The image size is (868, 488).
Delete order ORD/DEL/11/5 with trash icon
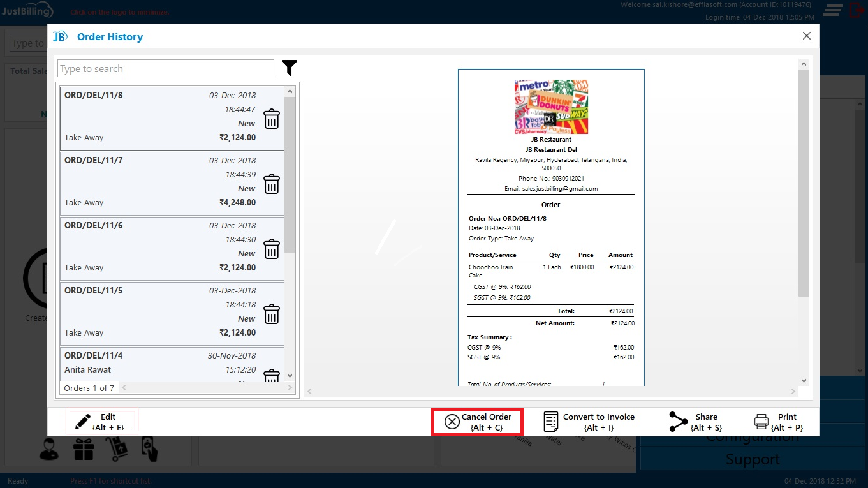(x=272, y=314)
